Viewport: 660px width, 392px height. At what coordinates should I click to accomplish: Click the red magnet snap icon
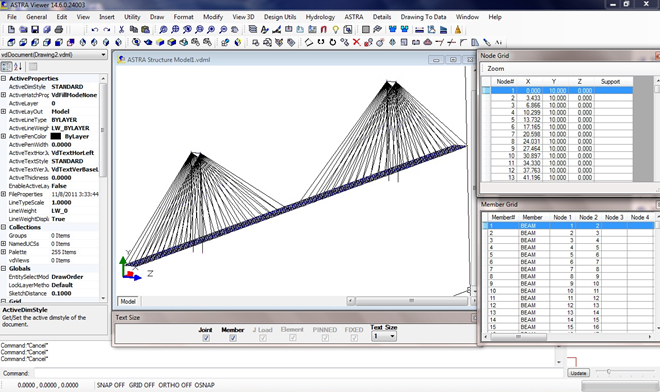coord(323,29)
